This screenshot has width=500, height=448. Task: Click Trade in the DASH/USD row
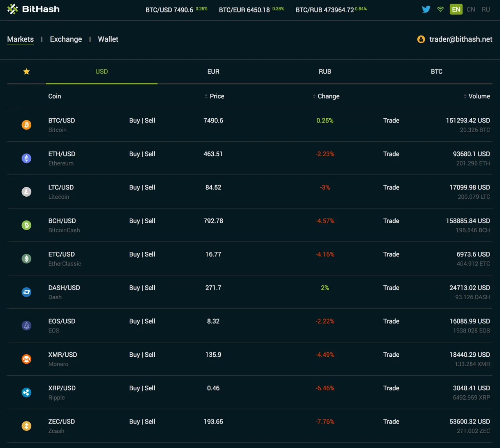click(391, 288)
